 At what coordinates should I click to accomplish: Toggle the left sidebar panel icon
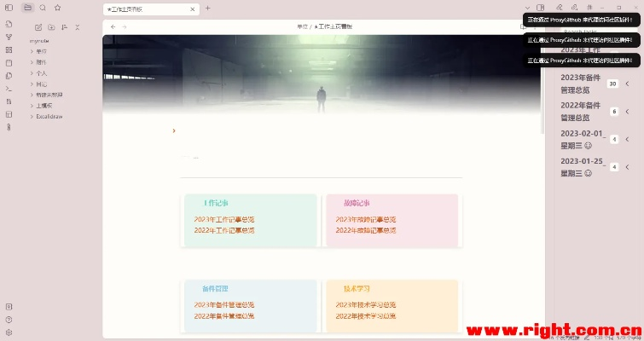click(x=9, y=8)
